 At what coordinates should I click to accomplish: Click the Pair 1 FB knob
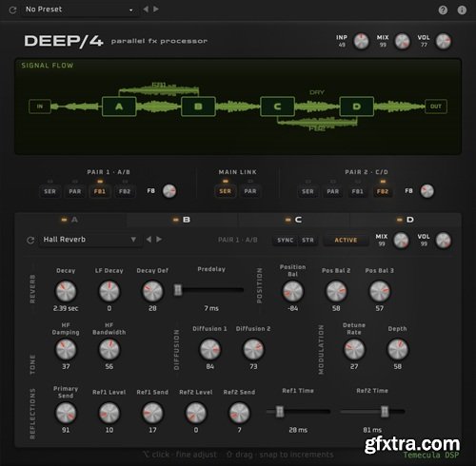tap(169, 191)
